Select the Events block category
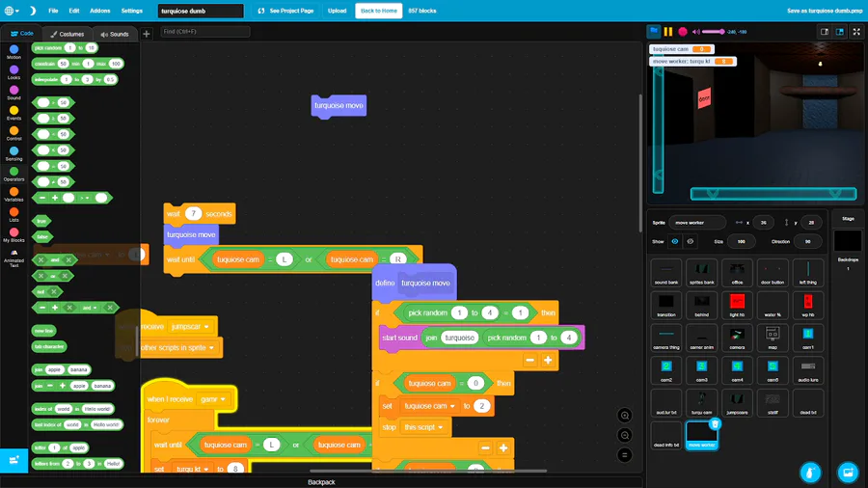This screenshot has width=868, height=488. [x=14, y=114]
